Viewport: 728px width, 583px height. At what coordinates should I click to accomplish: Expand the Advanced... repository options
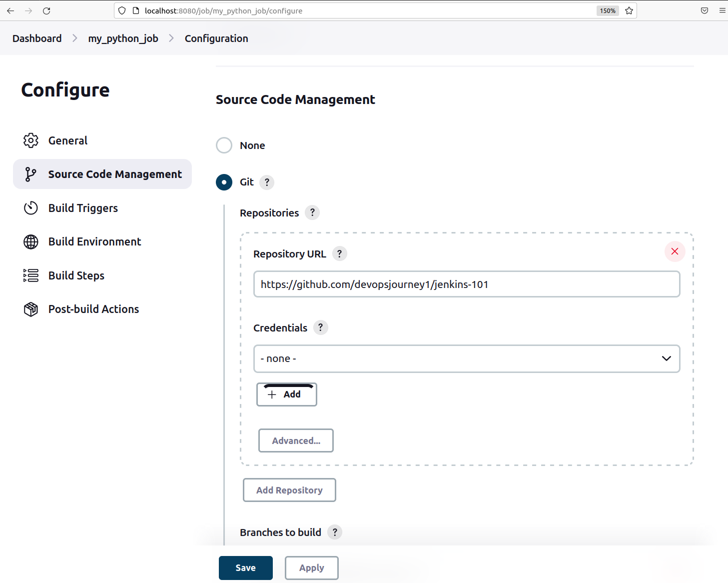[296, 440]
